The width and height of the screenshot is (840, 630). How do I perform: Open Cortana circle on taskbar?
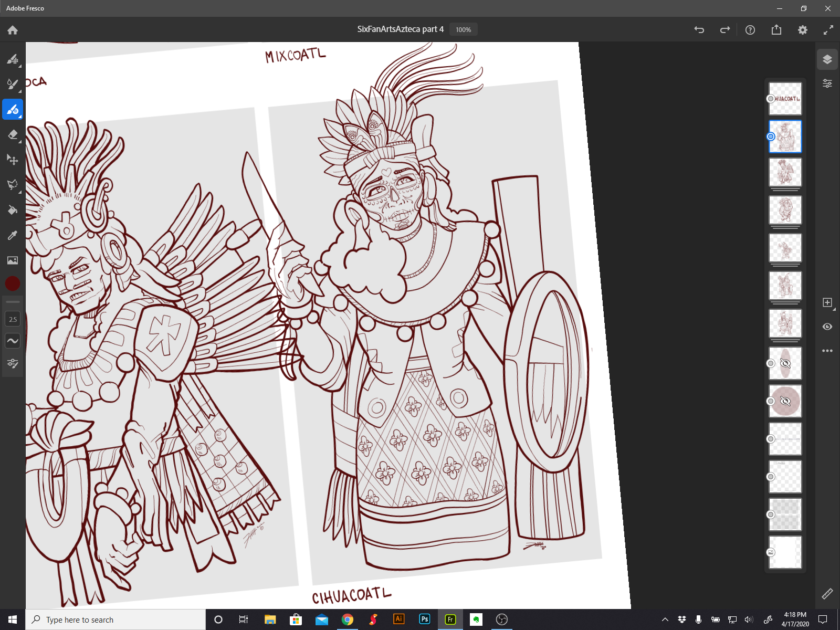click(218, 619)
